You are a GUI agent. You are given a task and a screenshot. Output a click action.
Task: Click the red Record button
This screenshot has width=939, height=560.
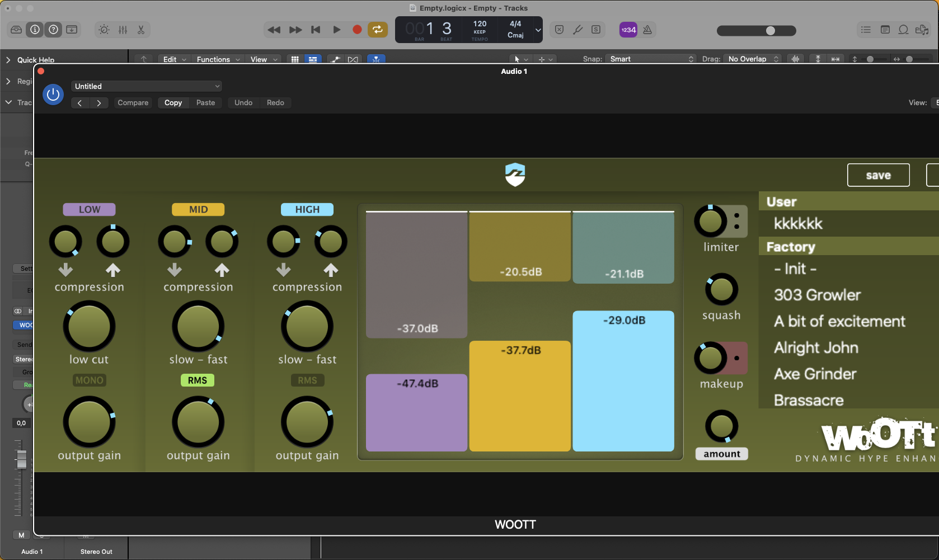click(x=357, y=30)
